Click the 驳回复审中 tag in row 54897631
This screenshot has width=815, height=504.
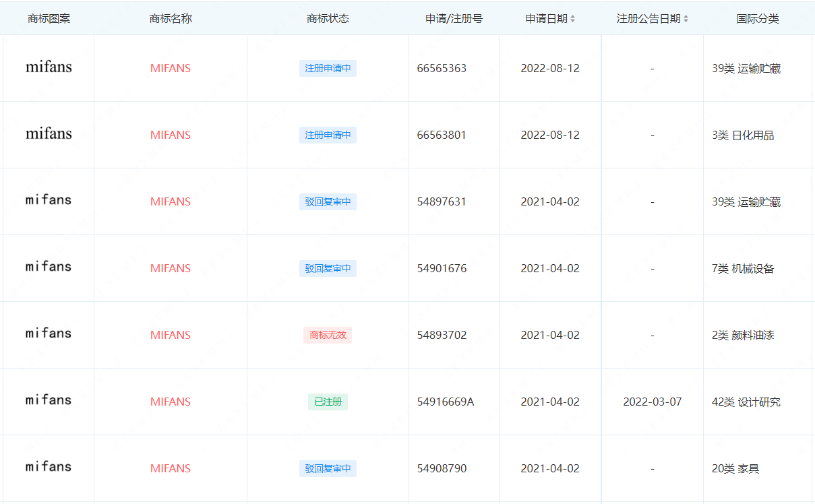[328, 201]
